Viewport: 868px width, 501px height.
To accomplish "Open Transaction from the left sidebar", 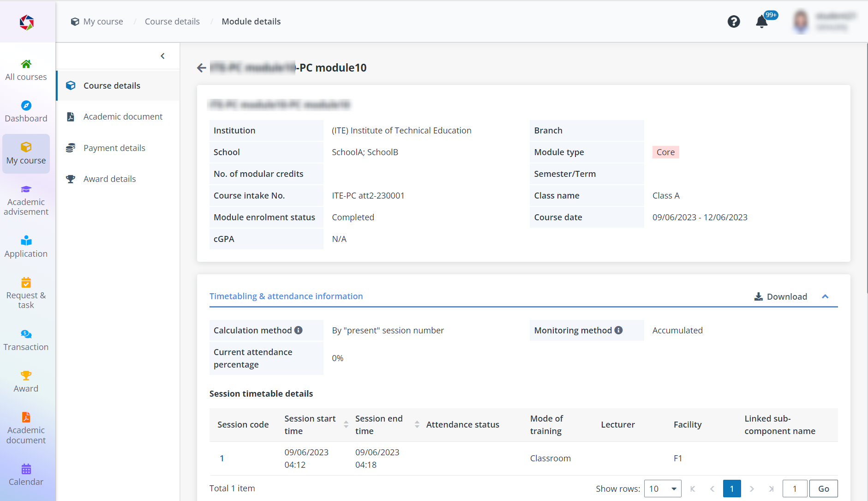I will coord(26,339).
